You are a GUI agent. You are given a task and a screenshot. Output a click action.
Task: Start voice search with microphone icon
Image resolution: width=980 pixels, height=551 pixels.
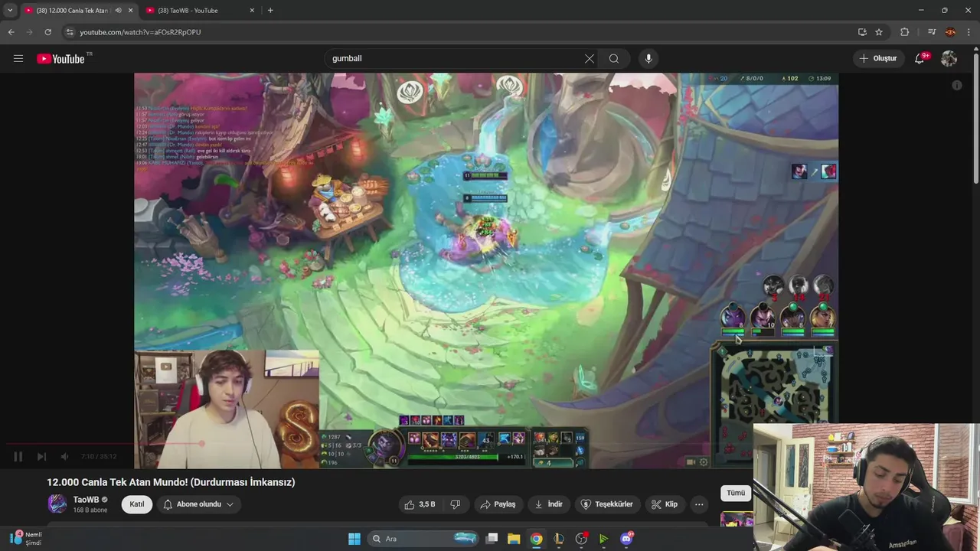[x=648, y=58]
